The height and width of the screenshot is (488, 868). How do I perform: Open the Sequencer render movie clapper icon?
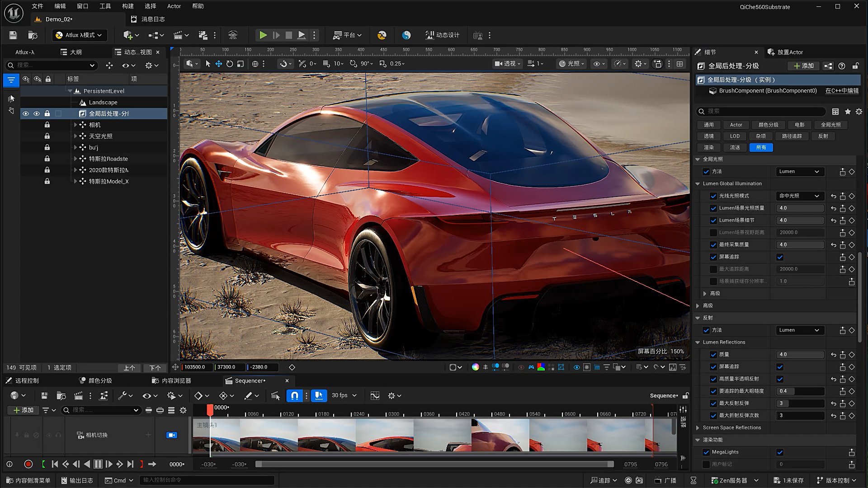(78, 396)
